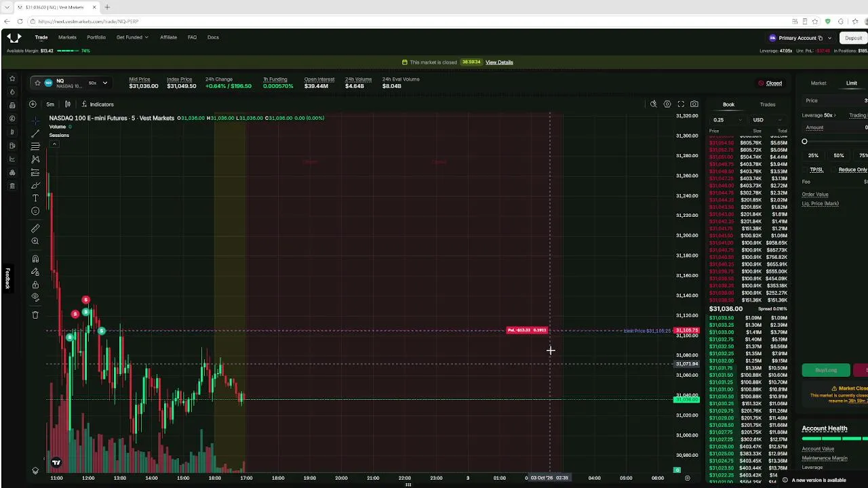
Task: Switch to the Market order tab
Action: [x=818, y=83]
